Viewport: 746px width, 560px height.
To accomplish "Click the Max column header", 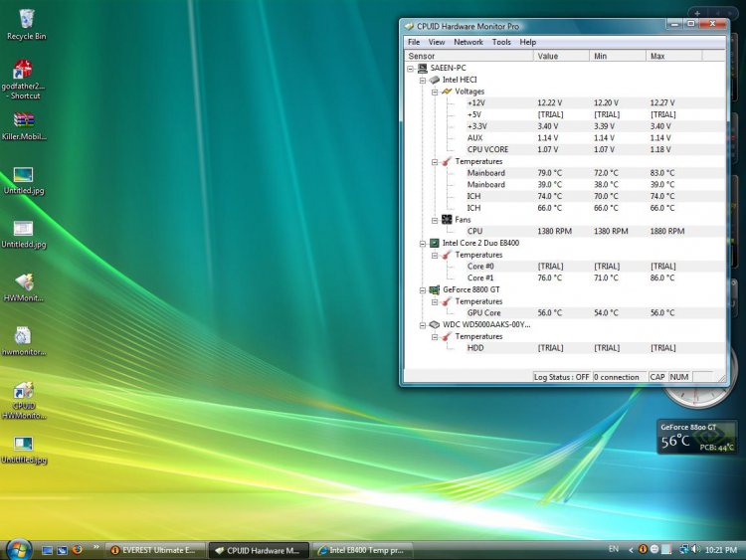I will [673, 56].
